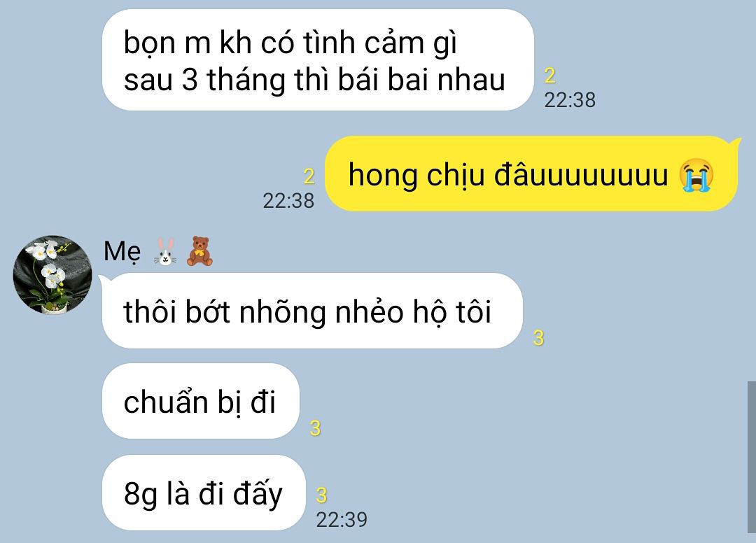Tap the 'sau 3 tháng thì bái bai nhau' line
Screen dimensions: 756x543
pos(314,80)
